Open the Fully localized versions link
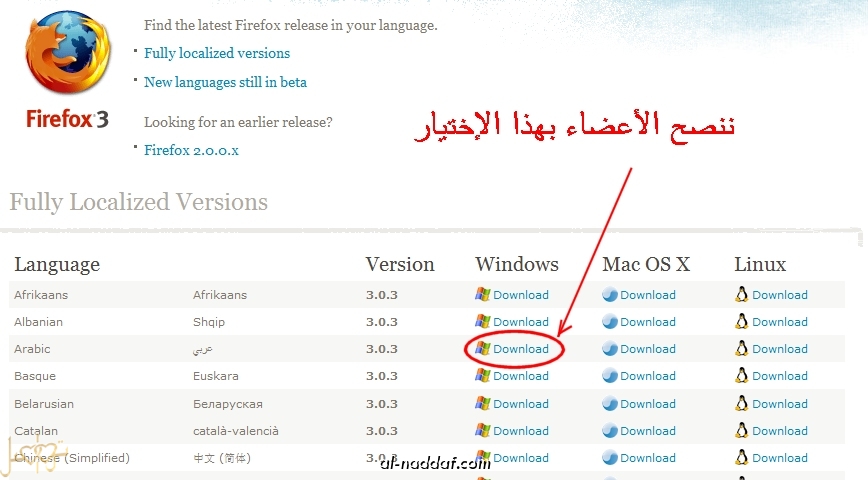The image size is (868, 480). [217, 53]
